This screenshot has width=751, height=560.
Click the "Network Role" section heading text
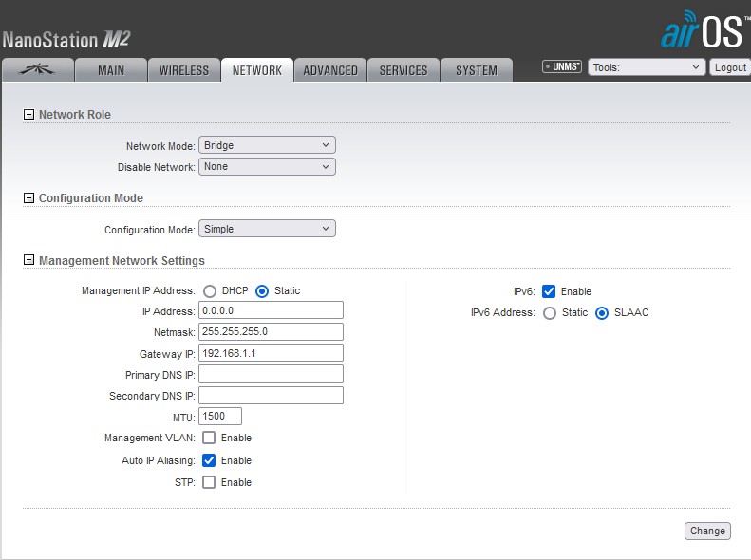(75, 115)
